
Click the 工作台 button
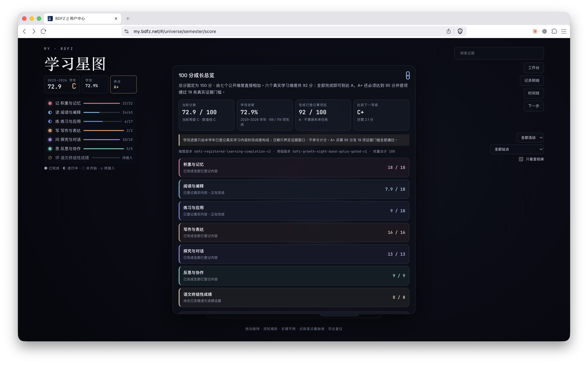point(534,68)
